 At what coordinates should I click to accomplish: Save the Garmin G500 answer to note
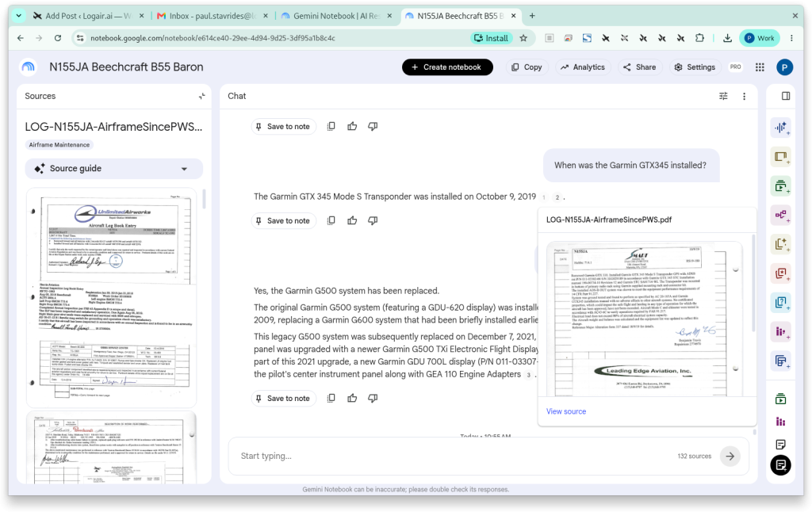[x=283, y=398]
